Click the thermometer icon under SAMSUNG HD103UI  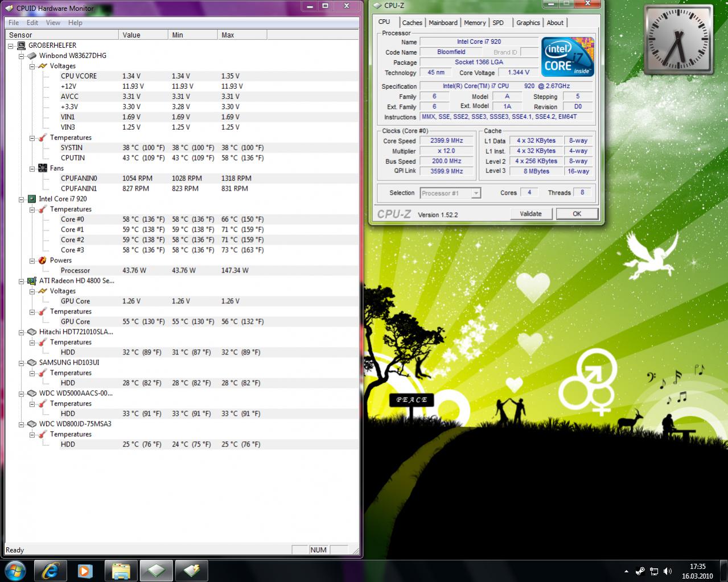pos(43,373)
